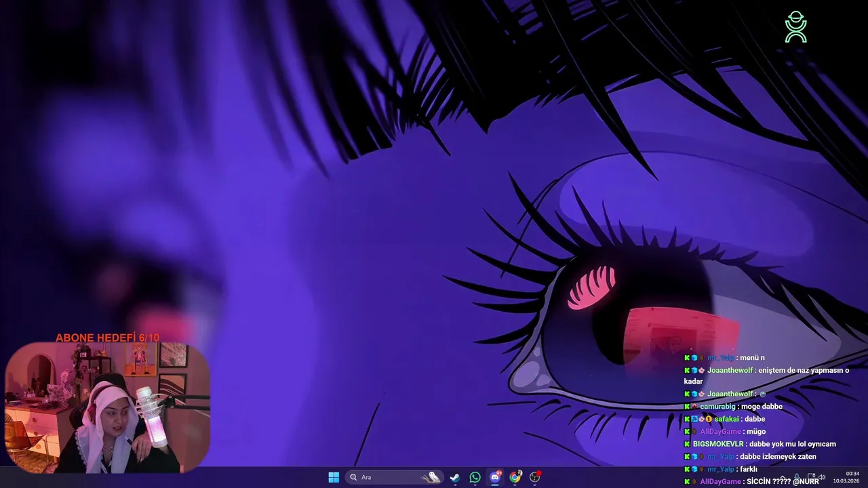
Task: Click the date 10.03.2026 in tray
Action: 846,481
